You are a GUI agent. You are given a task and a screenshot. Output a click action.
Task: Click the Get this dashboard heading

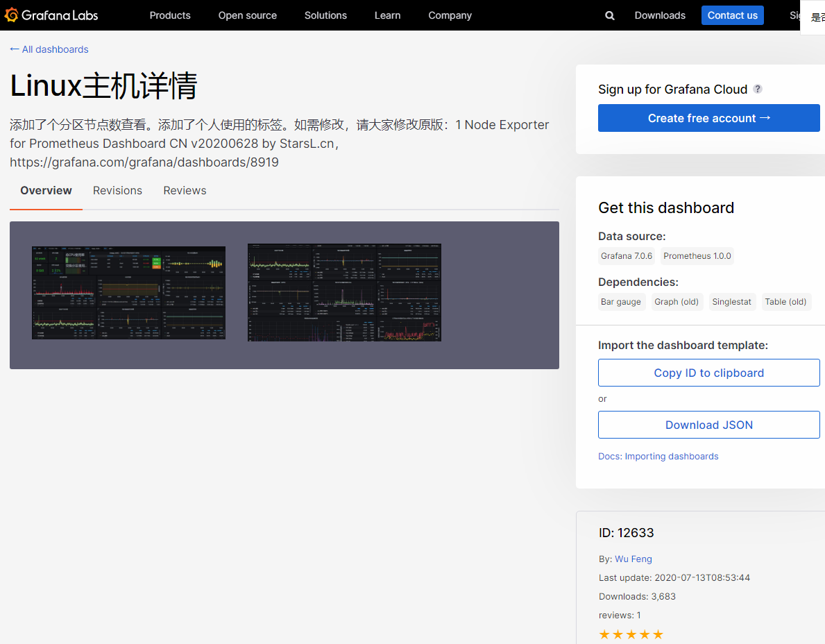pyautogui.click(x=666, y=207)
